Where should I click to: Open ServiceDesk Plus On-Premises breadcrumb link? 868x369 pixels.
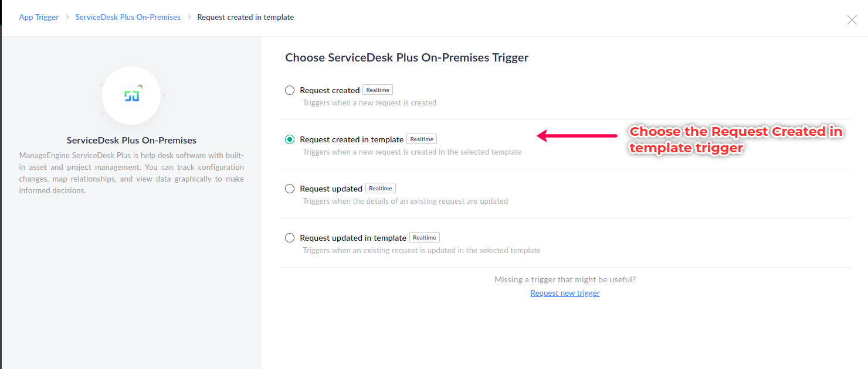point(128,18)
